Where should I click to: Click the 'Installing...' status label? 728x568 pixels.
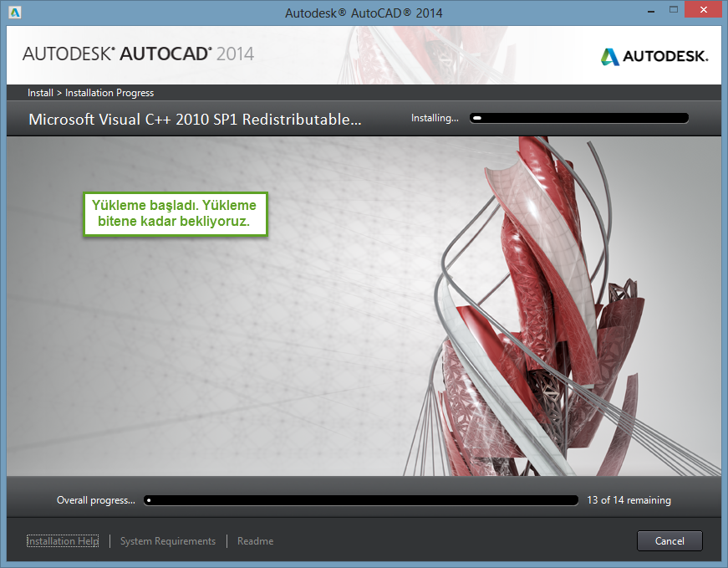tap(435, 118)
